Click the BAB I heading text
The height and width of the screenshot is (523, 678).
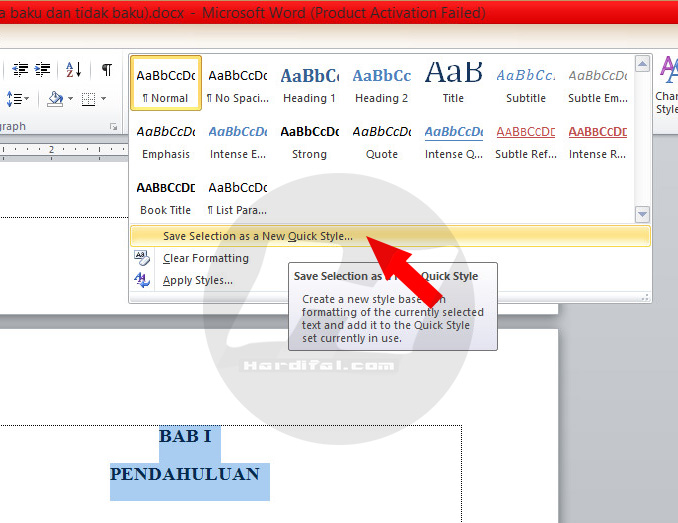(x=185, y=436)
